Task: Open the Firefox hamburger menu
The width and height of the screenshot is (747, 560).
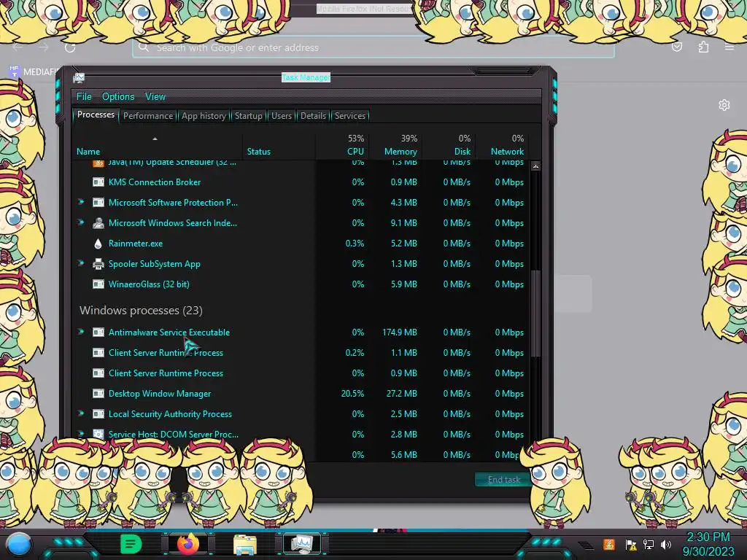Action: (x=729, y=47)
